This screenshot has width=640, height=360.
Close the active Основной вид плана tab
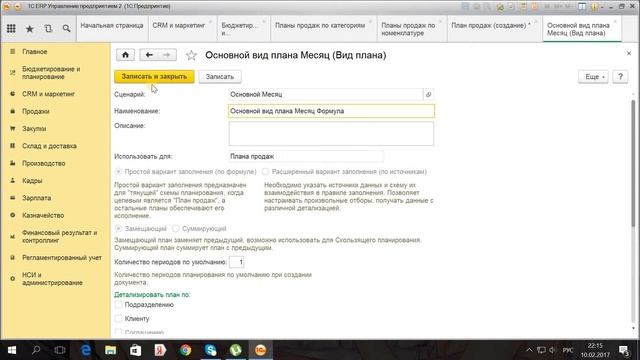pyautogui.click(x=616, y=21)
